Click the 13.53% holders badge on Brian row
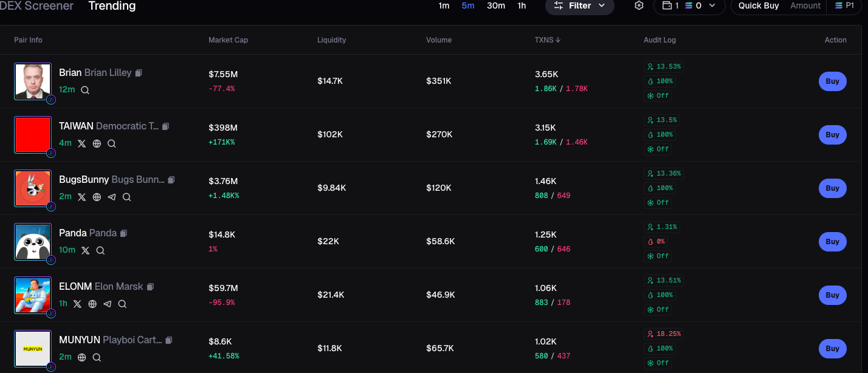868x373 pixels. [664, 67]
